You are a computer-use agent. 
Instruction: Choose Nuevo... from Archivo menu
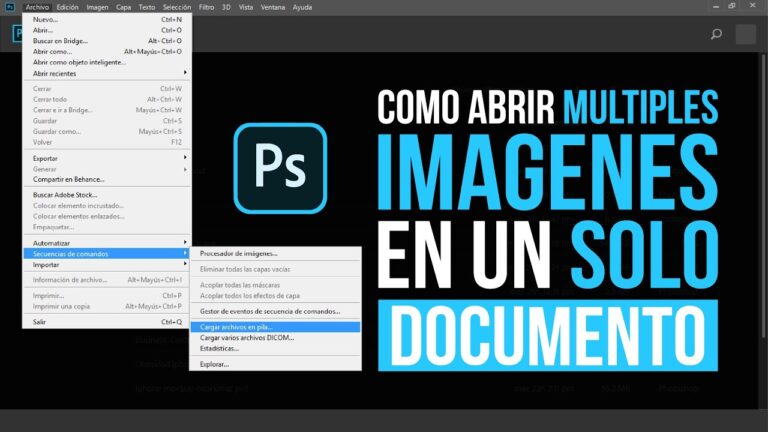click(x=107, y=20)
